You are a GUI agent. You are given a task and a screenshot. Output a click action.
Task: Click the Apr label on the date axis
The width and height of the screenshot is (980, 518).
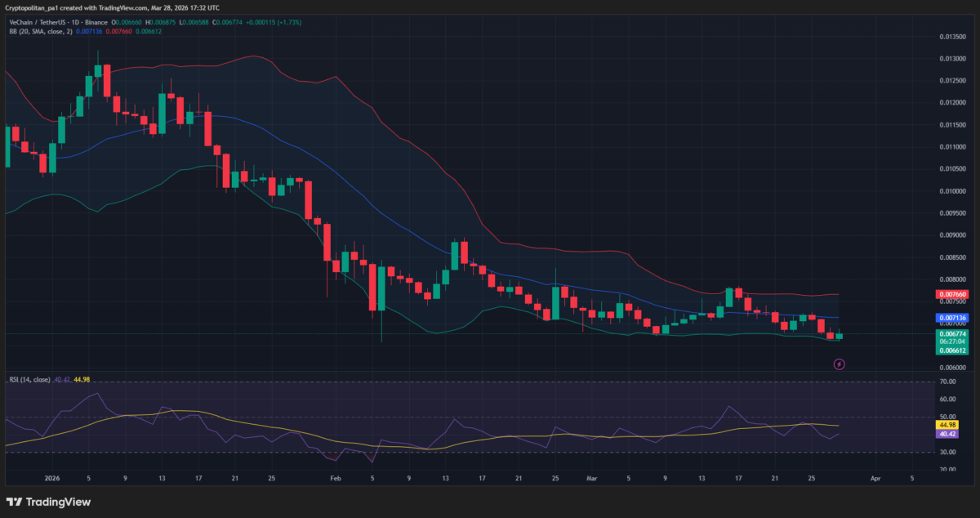(x=875, y=480)
